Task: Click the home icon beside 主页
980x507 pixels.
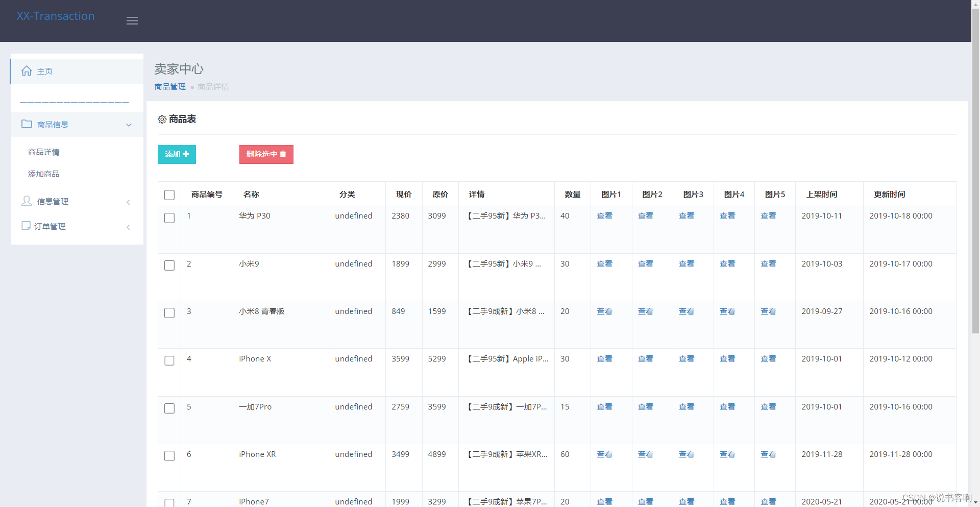Action: [x=27, y=71]
